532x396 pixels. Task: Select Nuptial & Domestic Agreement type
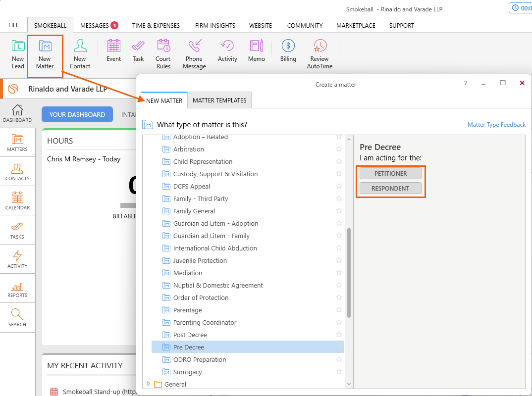pyautogui.click(x=247, y=285)
